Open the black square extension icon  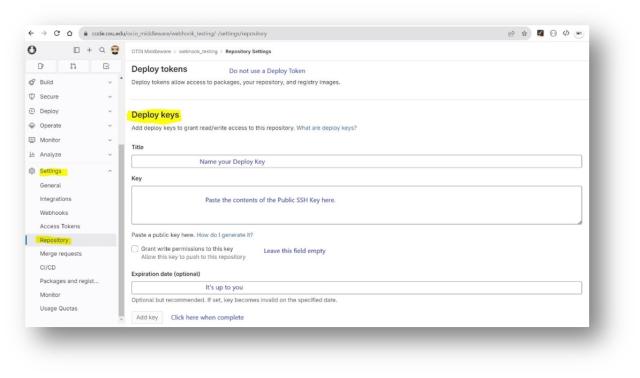click(x=540, y=33)
